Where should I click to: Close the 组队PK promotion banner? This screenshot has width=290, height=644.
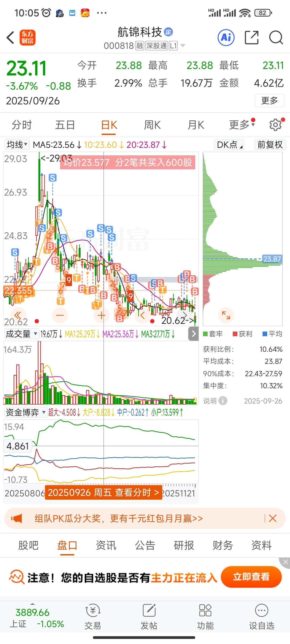tap(273, 518)
